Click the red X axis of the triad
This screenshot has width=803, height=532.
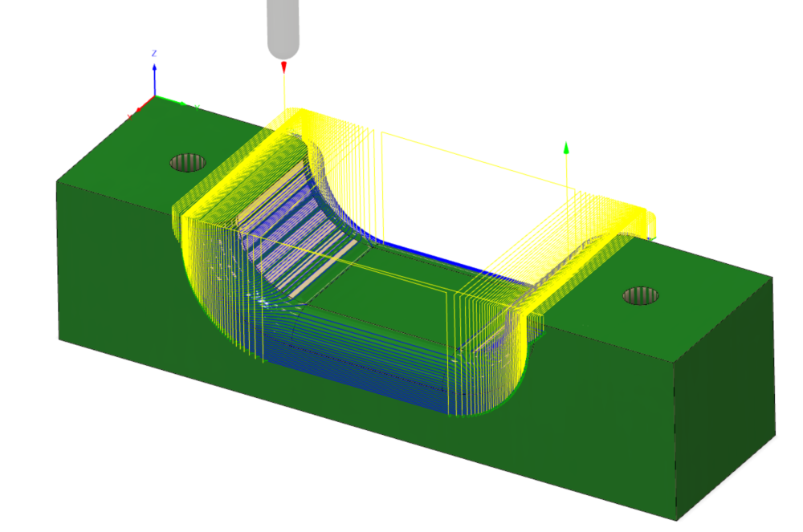[x=145, y=105]
